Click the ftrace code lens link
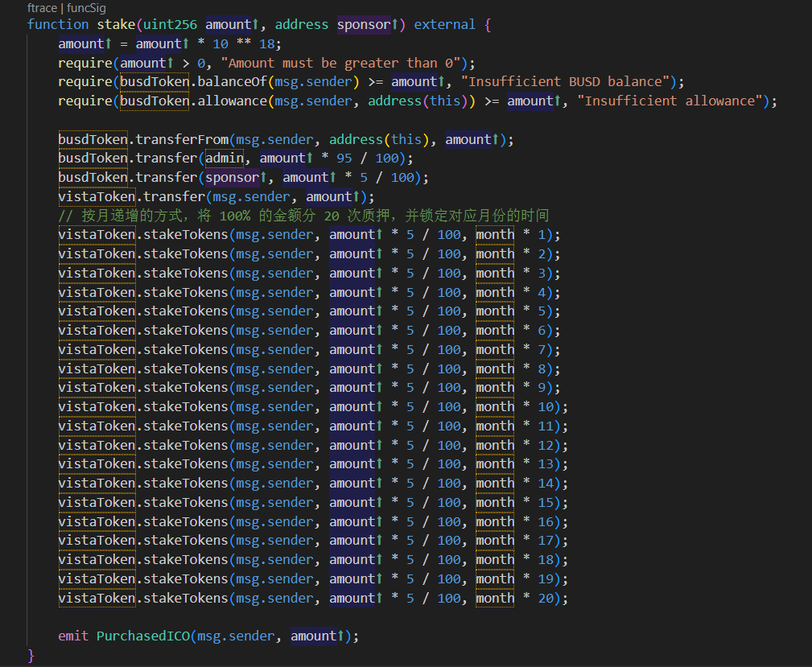This screenshot has width=812, height=667. 42,8
